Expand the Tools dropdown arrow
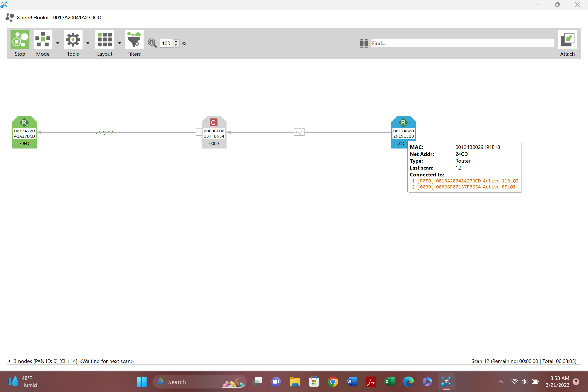Screen dimensions: 588x392 pos(88,43)
